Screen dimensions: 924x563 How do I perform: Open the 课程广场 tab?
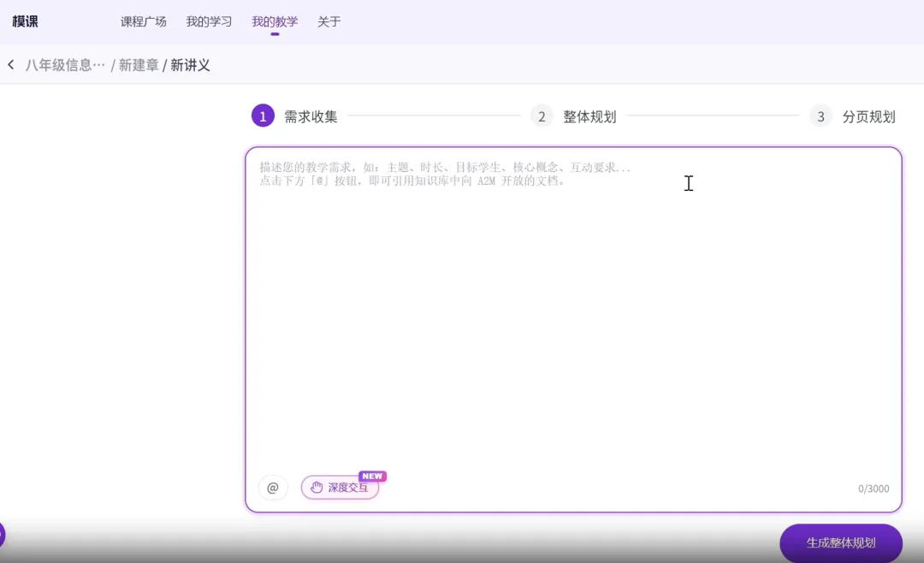[x=143, y=21]
